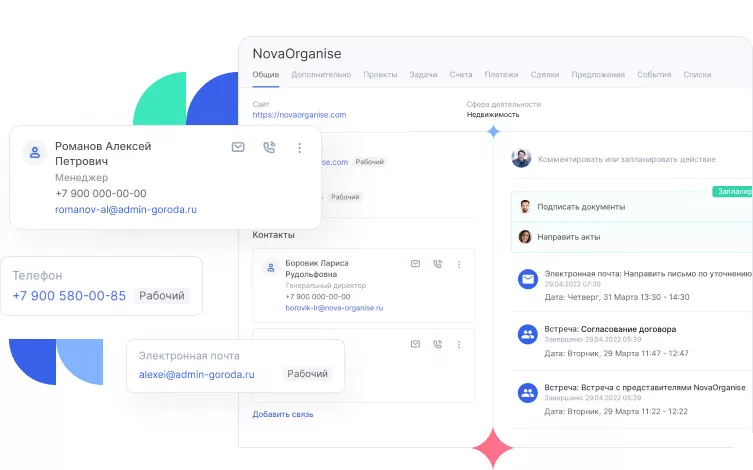753x470 pixels.
Task: Click the call icon for Боровик Лариса contact
Action: coord(437,264)
